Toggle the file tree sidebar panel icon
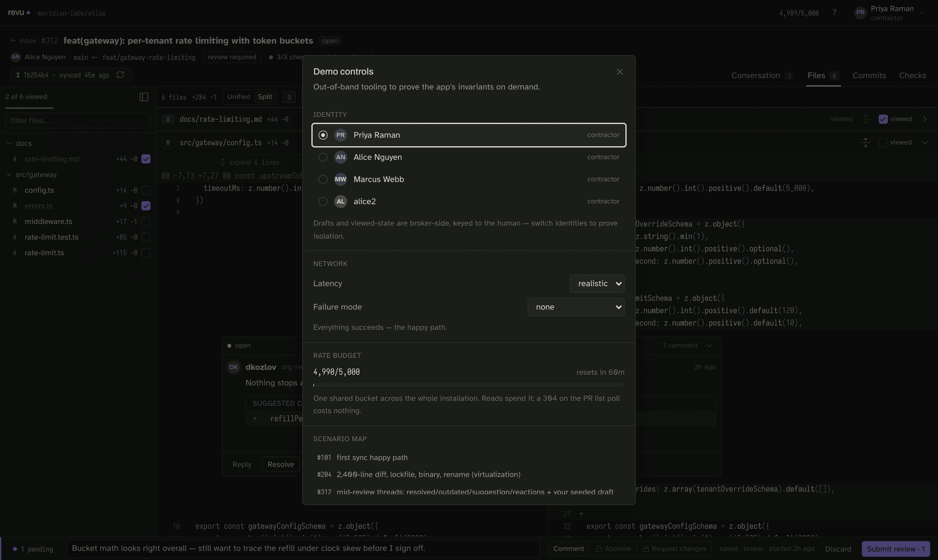Screen dimensions: 938x560 pyautogui.click(x=144, y=97)
